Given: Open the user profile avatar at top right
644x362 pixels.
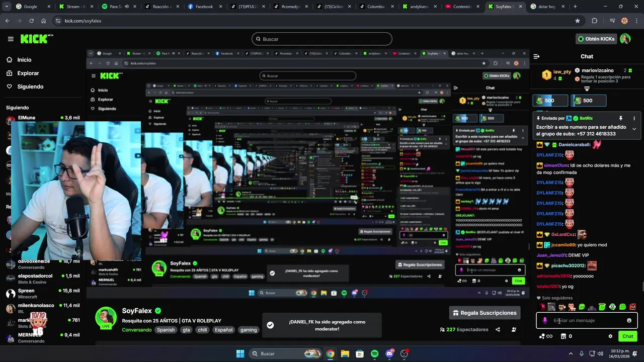Looking at the screenshot, I should (x=625, y=39).
